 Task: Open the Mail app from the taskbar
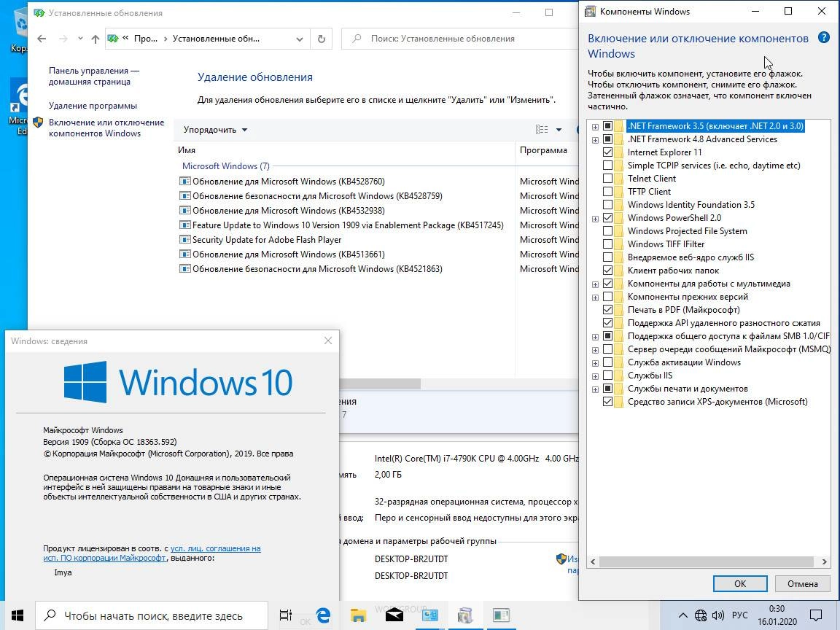pyautogui.click(x=394, y=615)
